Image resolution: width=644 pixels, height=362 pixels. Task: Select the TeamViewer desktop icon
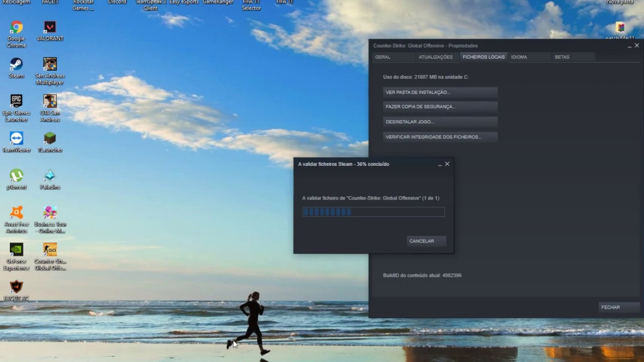point(16,142)
